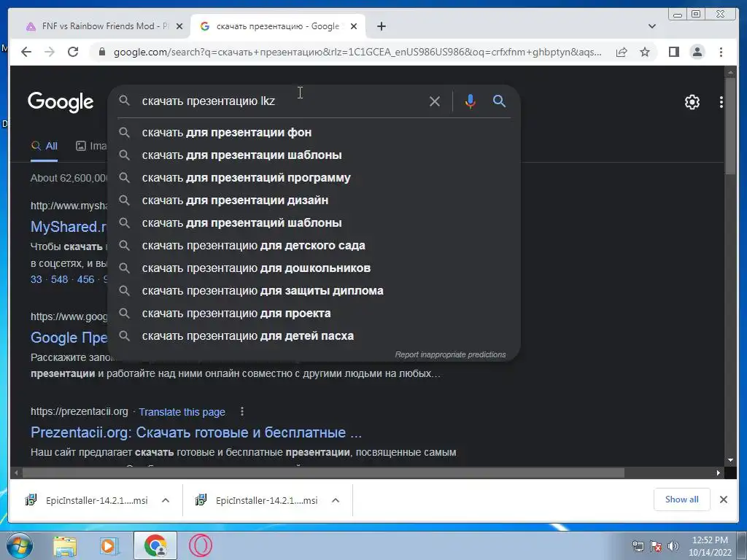This screenshot has width=747, height=560.
Task: Choose suggestion 'скачать для презентации дизайн'
Action: point(314,200)
